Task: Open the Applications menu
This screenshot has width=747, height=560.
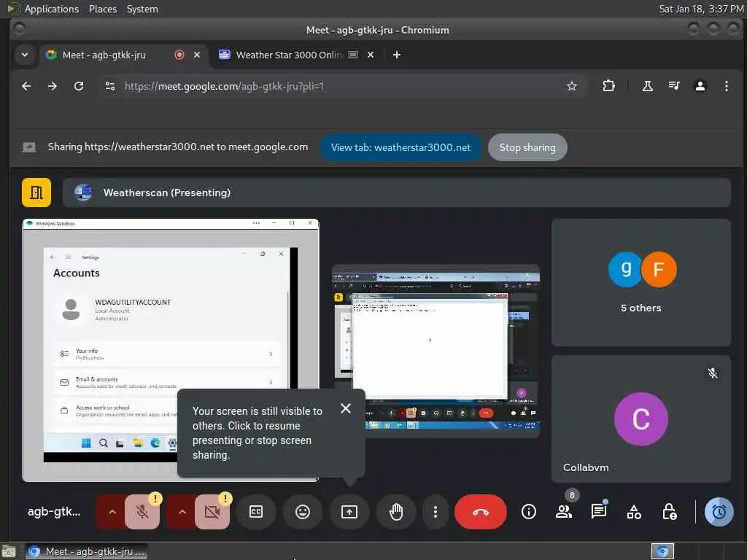Action: [52, 9]
